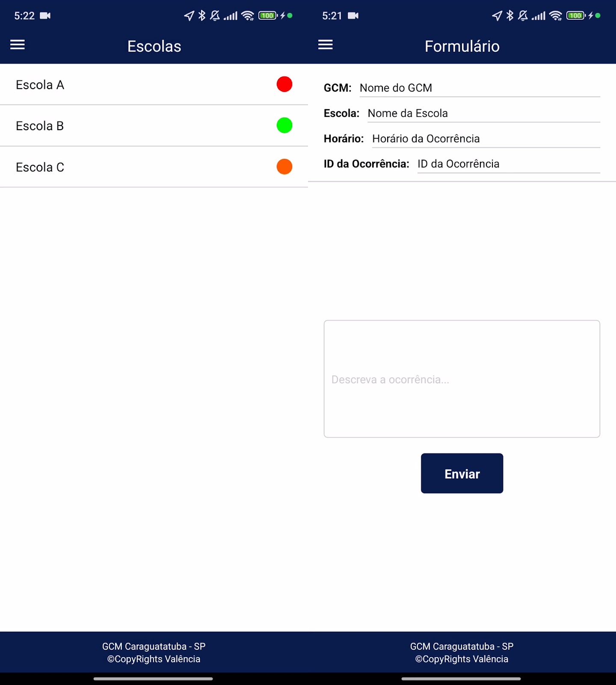The height and width of the screenshot is (685, 616).
Task: Tap the GCM: field label
Action: click(x=338, y=88)
